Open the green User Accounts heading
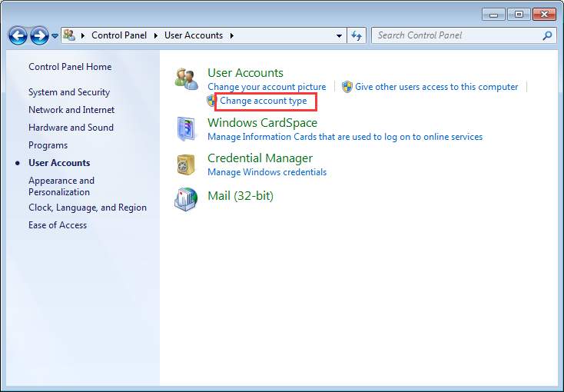This screenshot has height=392, width=564. pyautogui.click(x=245, y=73)
